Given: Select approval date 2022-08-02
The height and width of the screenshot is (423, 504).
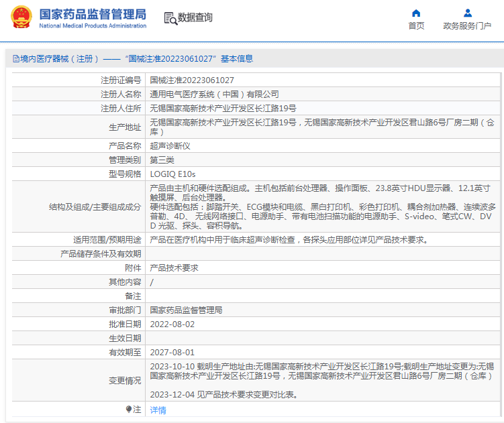Looking at the screenshot, I should [172, 324].
